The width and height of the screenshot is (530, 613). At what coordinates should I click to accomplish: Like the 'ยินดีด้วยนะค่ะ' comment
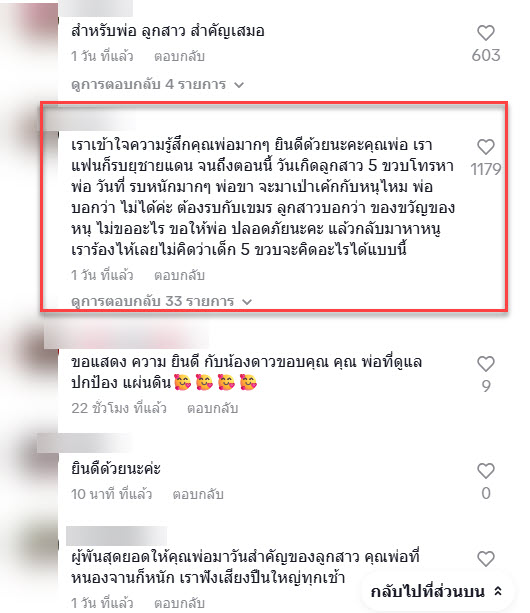pos(486,471)
